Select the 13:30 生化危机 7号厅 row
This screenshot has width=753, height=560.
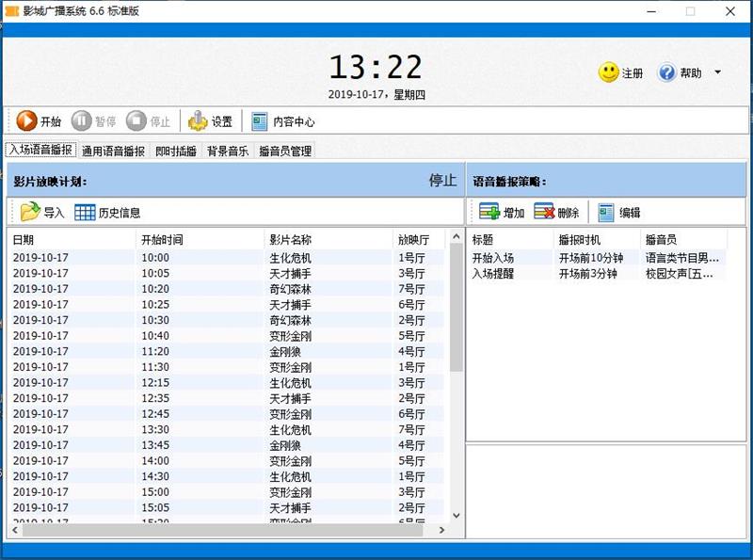click(227, 429)
